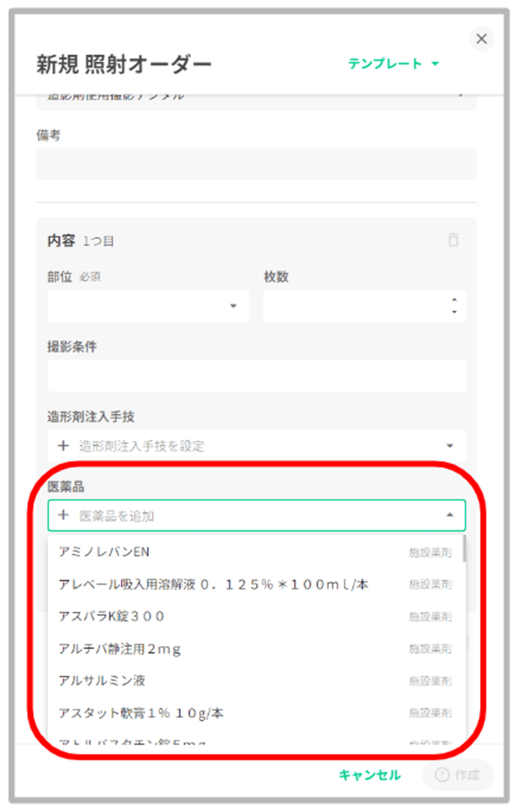
Task: Choose アスパラK錠300 from list
Action: pos(111,616)
